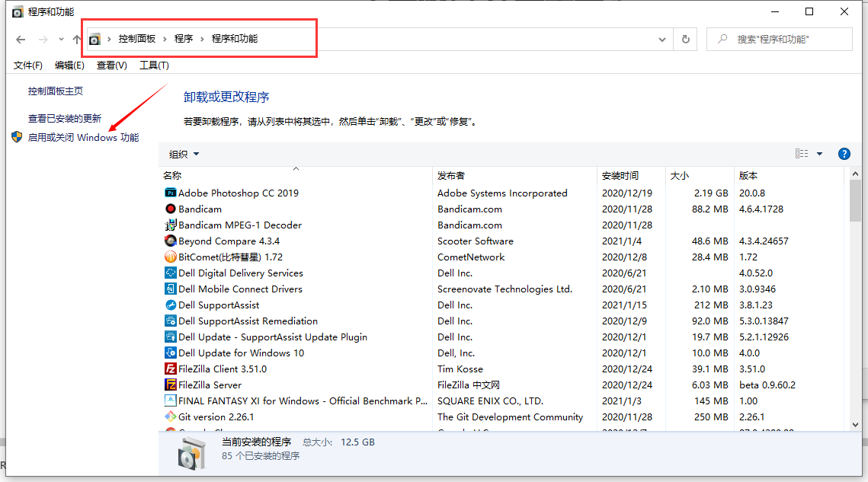Click the Dell Update for Windows 10 icon
This screenshot has width=868, height=482.
171,353
